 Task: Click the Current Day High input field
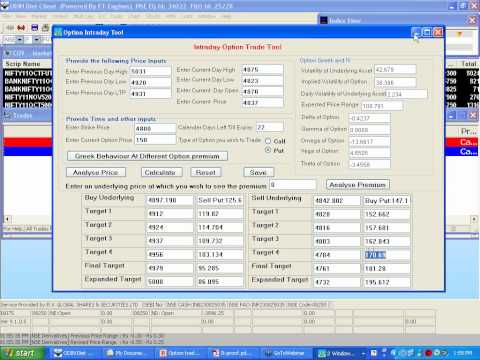(262, 70)
